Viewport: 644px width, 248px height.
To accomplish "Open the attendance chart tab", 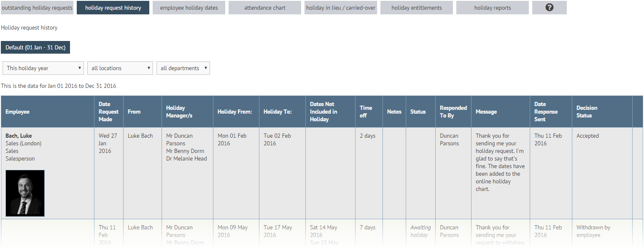I will pyautogui.click(x=265, y=8).
